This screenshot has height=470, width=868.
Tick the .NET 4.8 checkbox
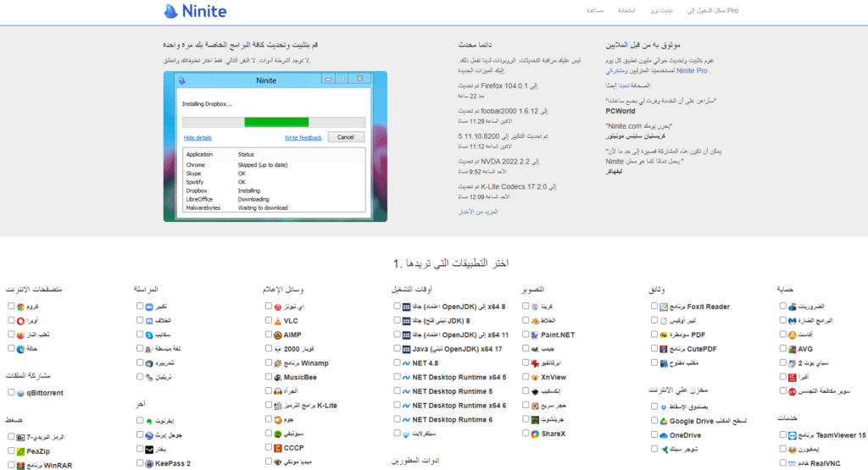396,362
